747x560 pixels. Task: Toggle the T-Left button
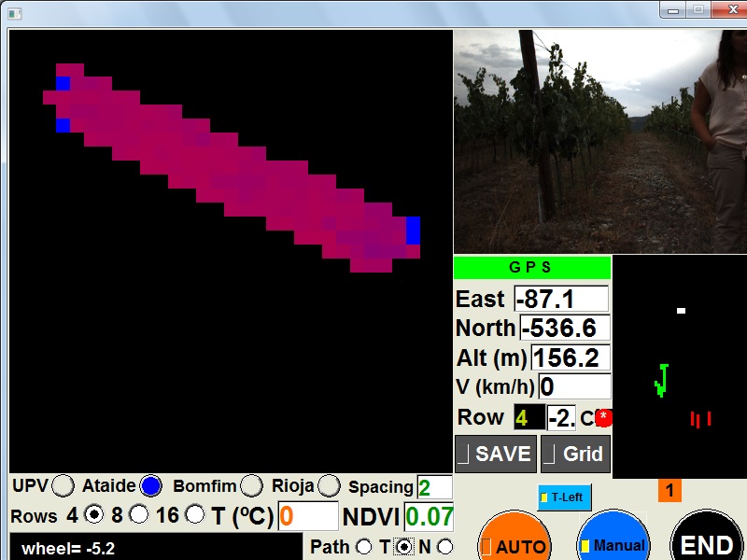(x=565, y=497)
